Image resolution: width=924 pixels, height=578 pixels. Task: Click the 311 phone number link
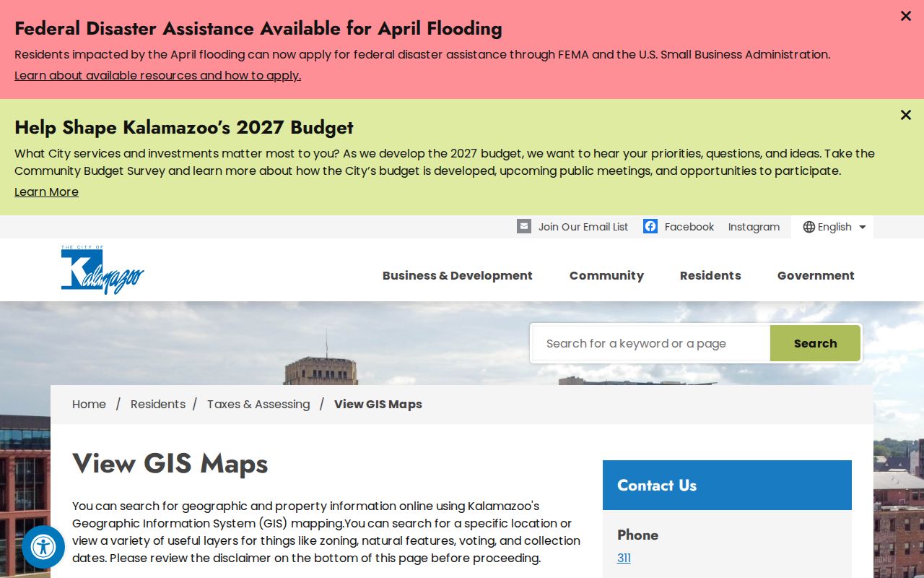pyautogui.click(x=624, y=558)
